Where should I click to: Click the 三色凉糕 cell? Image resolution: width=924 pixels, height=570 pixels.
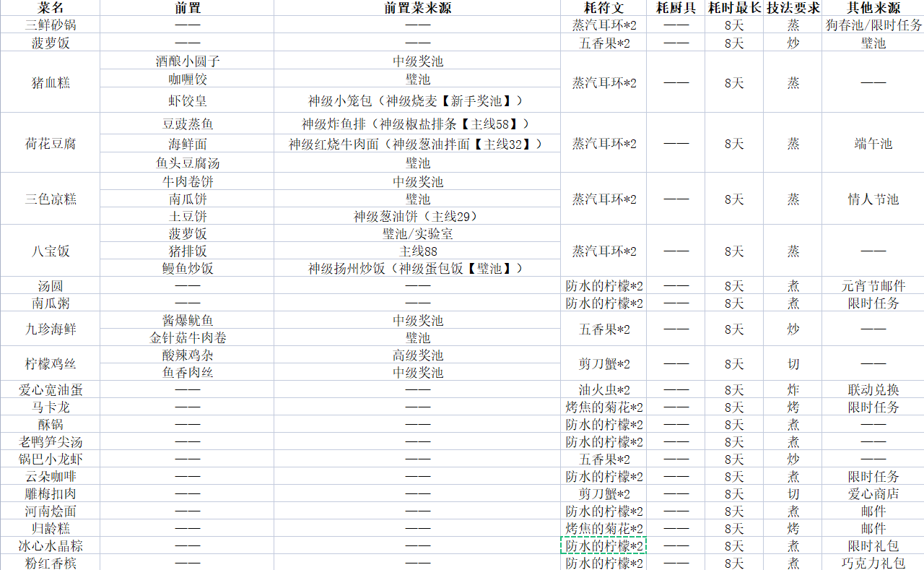[x=51, y=199]
